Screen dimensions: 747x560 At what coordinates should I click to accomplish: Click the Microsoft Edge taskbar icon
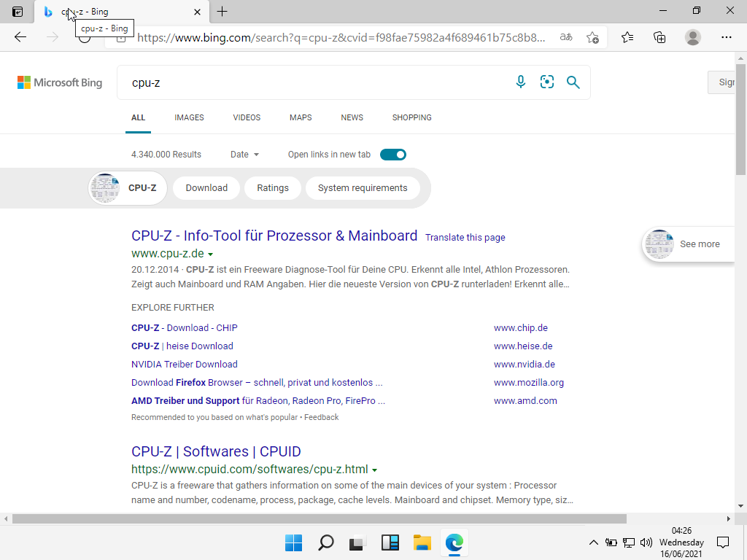pos(454,542)
